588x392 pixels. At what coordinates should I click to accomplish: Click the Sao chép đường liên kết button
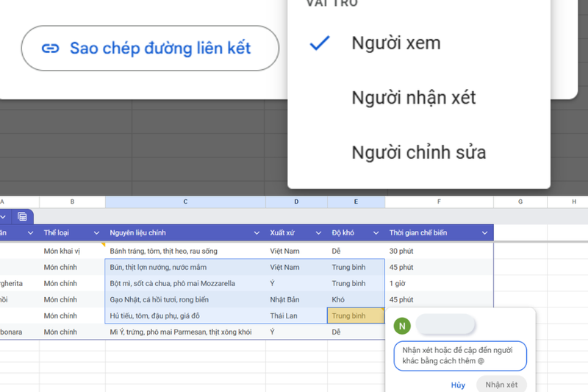coord(150,48)
